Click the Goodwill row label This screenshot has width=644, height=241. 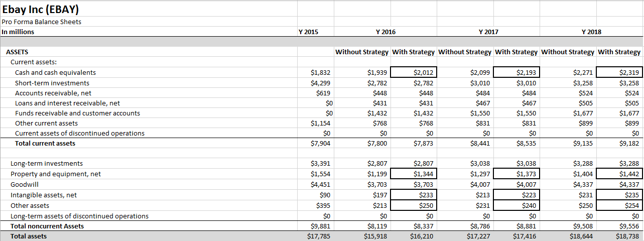(25, 185)
